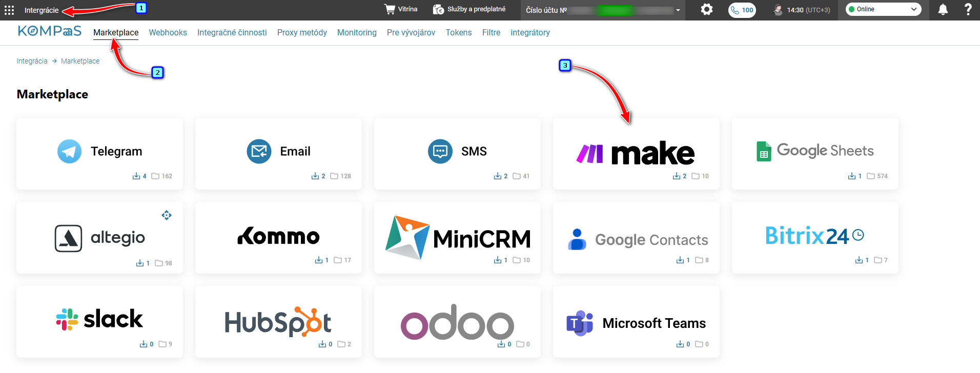Open the Kommo integration card

point(278,238)
